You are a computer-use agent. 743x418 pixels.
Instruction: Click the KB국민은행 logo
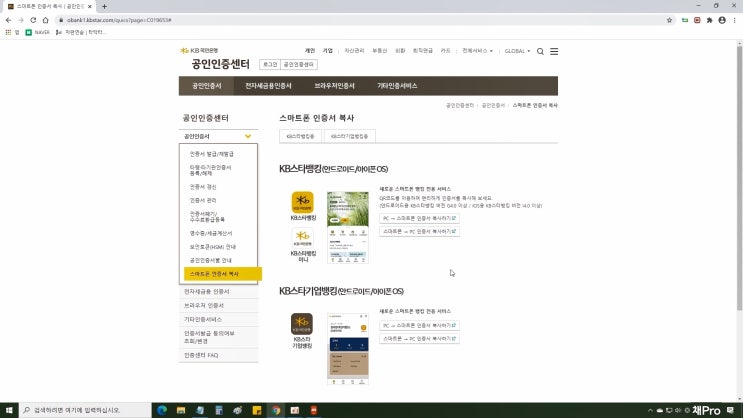tap(199, 50)
